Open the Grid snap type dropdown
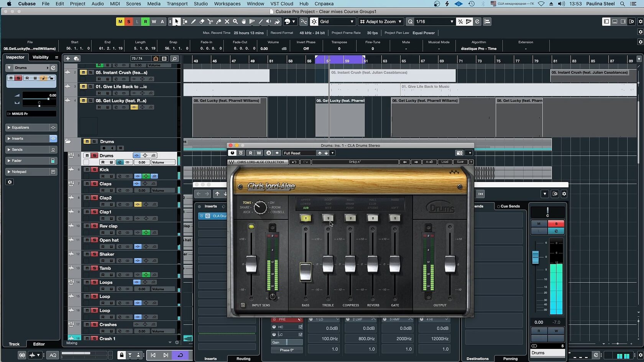This screenshot has width=644, height=362. pyautogui.click(x=337, y=22)
